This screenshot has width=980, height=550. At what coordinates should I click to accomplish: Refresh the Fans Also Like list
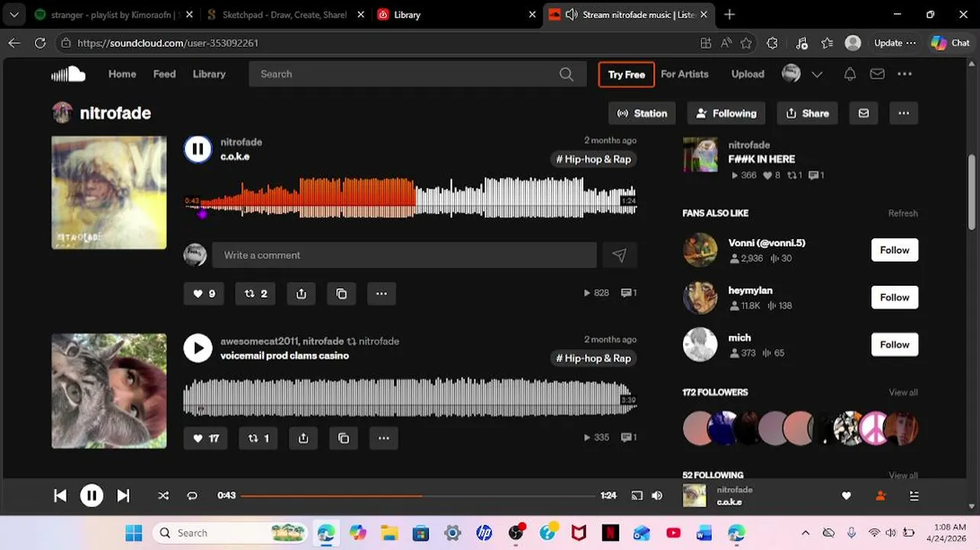pos(903,213)
